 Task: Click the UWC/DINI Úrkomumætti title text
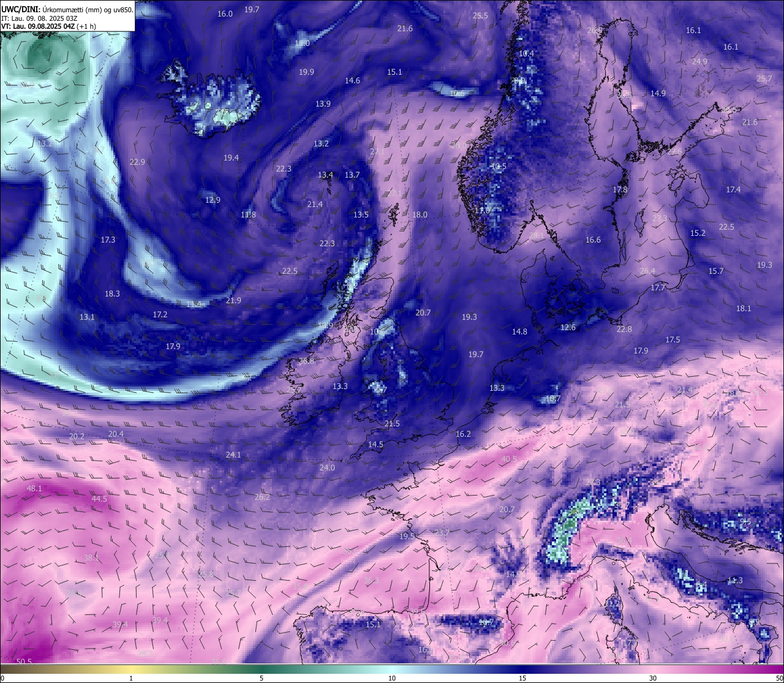click(67, 10)
